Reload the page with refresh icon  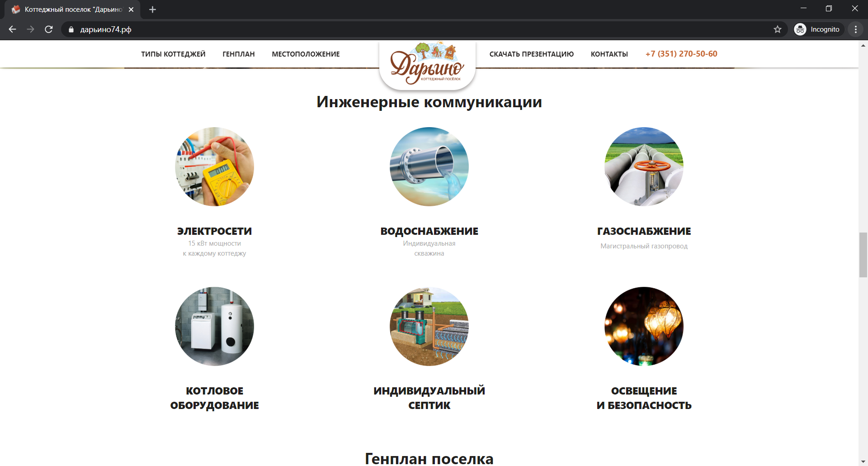49,29
